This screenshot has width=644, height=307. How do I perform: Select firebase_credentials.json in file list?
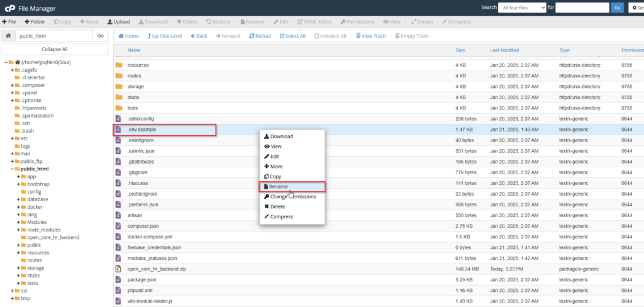[x=154, y=247]
